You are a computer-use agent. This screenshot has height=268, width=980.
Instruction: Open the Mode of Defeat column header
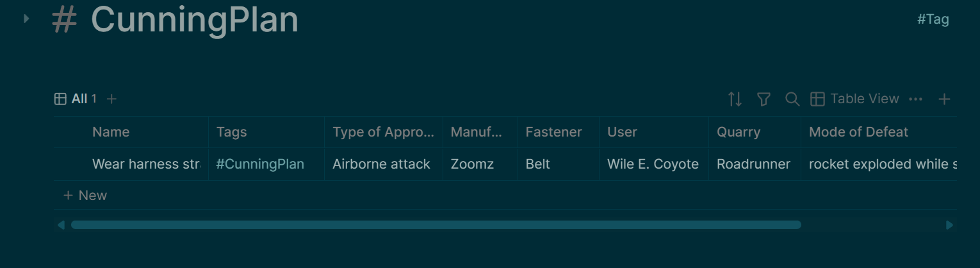click(858, 132)
